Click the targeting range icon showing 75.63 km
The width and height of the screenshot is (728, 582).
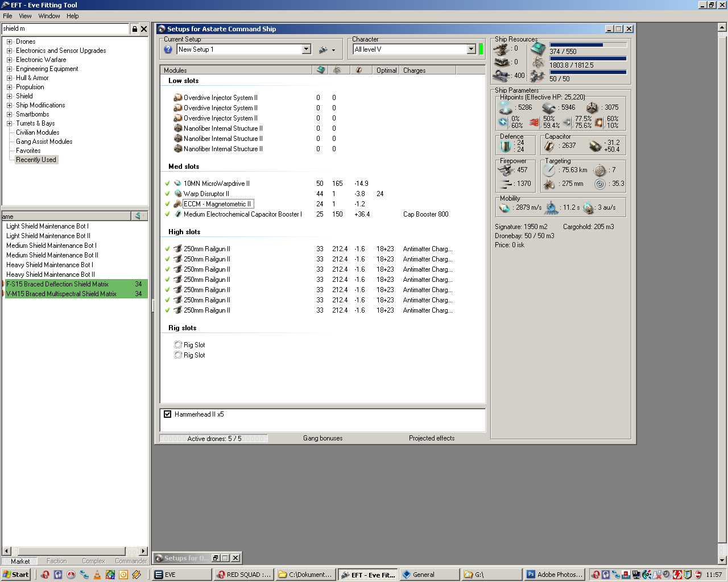click(x=549, y=170)
